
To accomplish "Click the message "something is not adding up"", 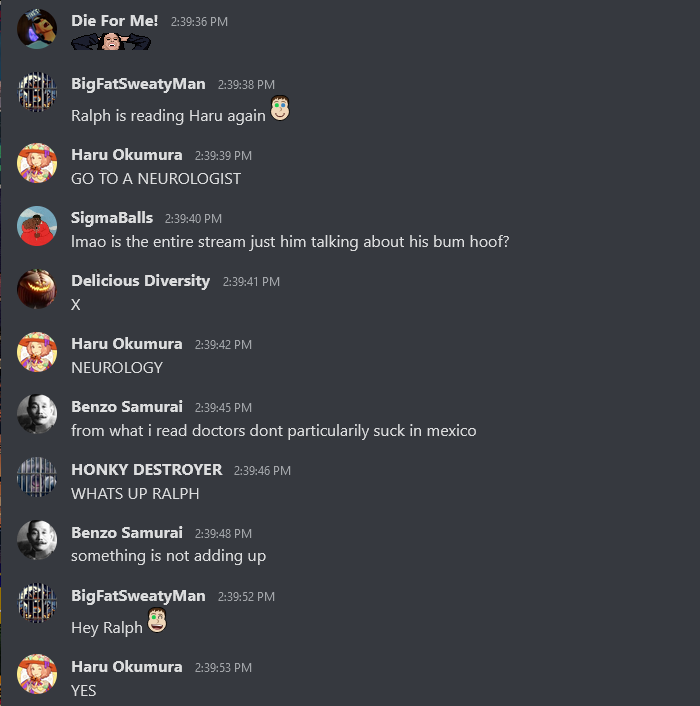I will click(168, 556).
